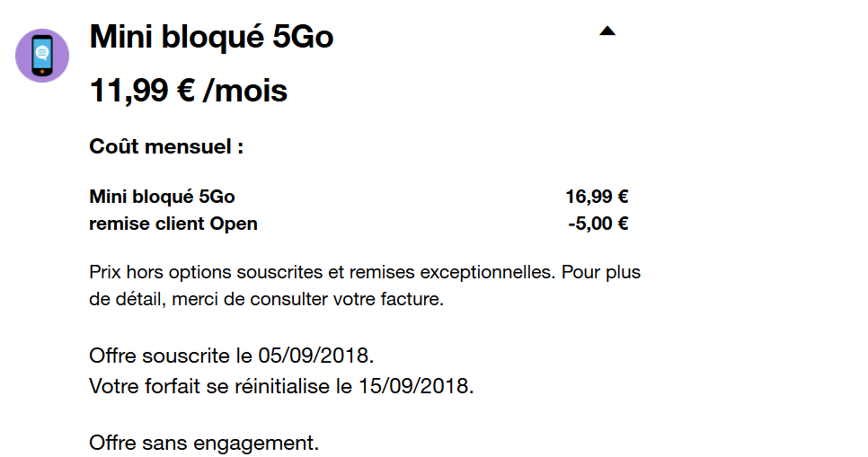Click the de détail text line start
The image size is (868, 457).
tap(124, 298)
